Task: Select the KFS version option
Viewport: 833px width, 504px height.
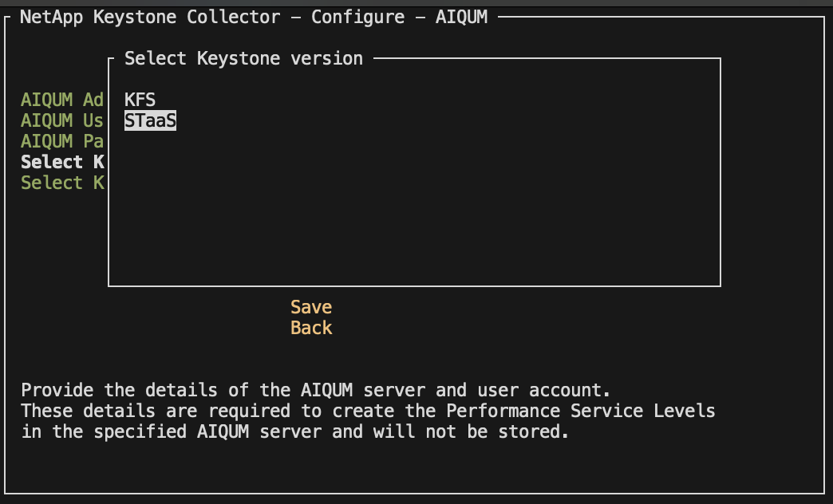Action: pyautogui.click(x=140, y=100)
